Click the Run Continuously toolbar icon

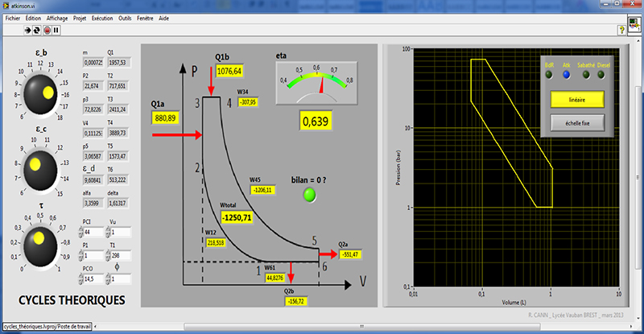(36, 30)
